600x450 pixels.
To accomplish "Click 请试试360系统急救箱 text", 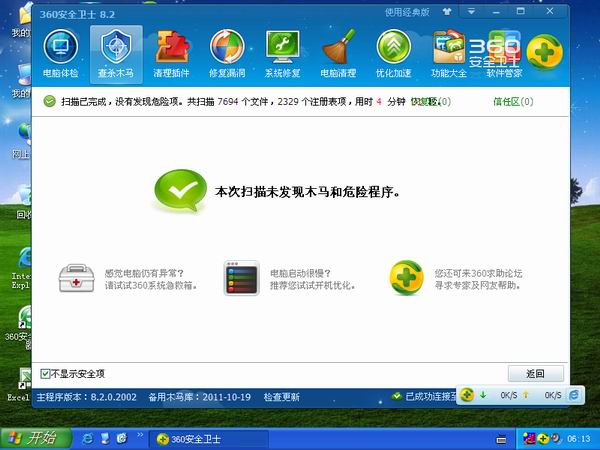I will pyautogui.click(x=151, y=285).
